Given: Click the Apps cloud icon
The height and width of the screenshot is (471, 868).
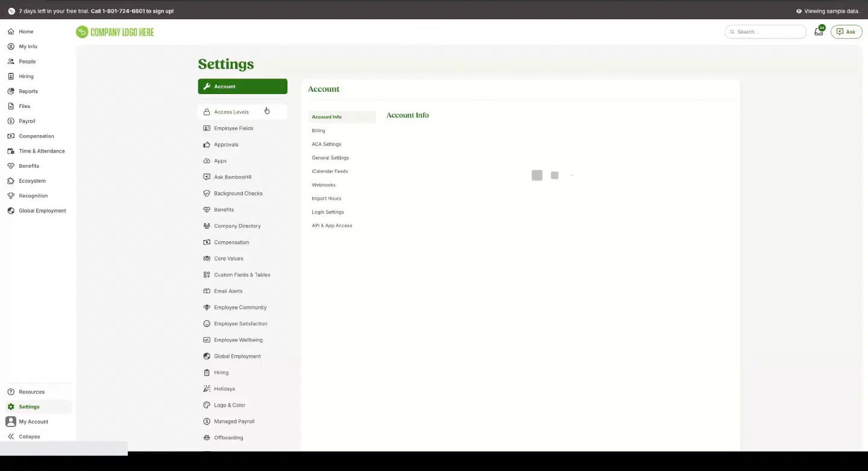Looking at the screenshot, I should pyautogui.click(x=207, y=161).
